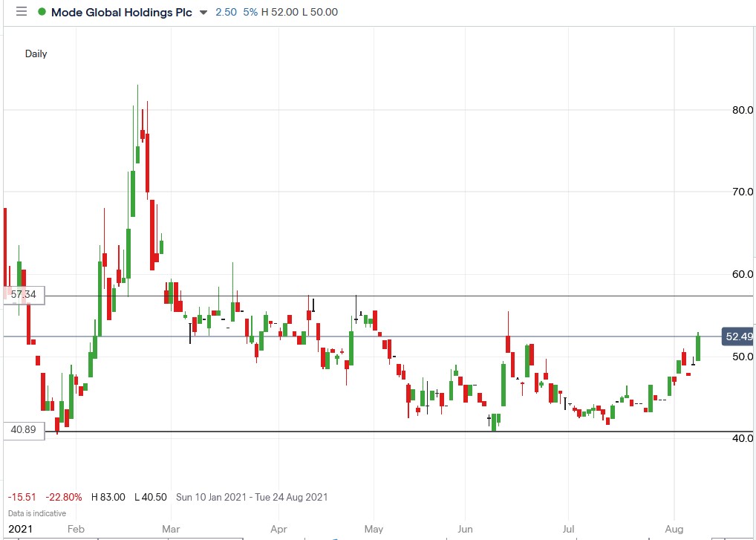Open the date range selector Sun 10 Jan 2021
The width and height of the screenshot is (756, 540).
point(252,497)
